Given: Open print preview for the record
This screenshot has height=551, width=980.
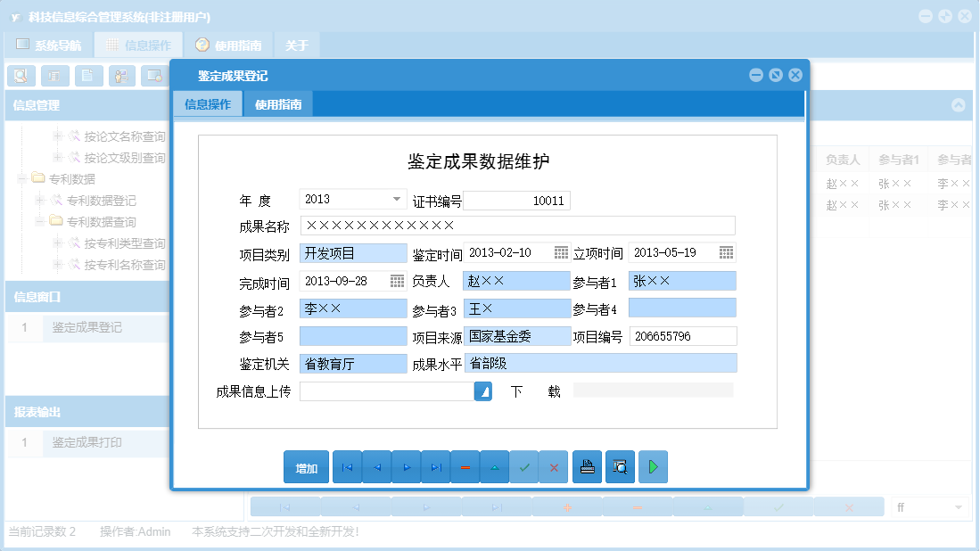Looking at the screenshot, I should [620, 466].
